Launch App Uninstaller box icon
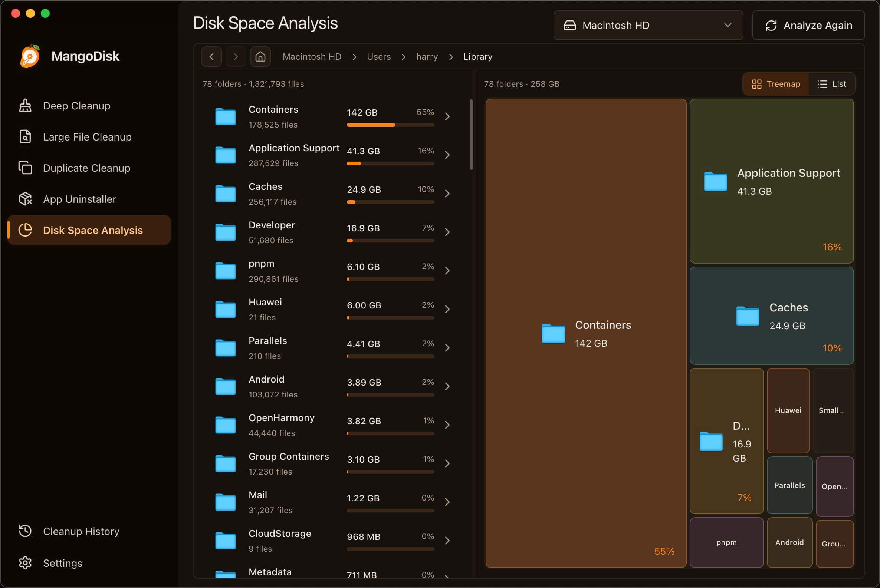Screen dimensions: 880x588 click(x=25, y=199)
